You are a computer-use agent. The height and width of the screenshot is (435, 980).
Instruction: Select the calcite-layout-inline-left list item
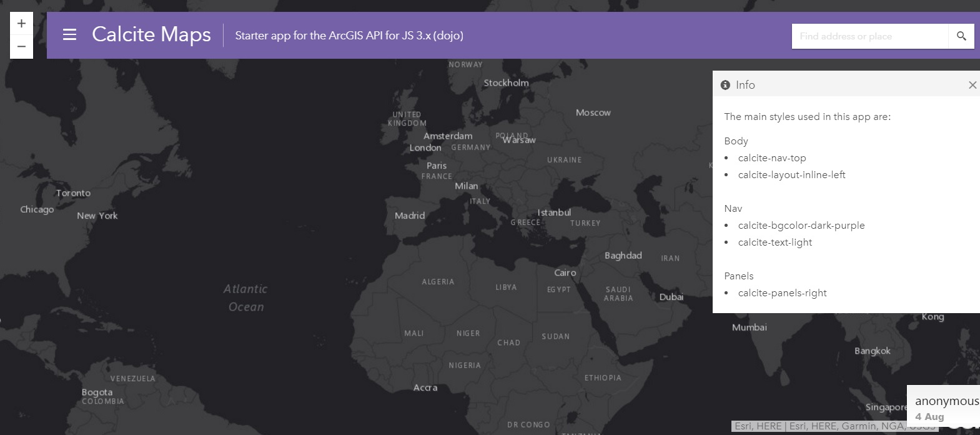791,175
